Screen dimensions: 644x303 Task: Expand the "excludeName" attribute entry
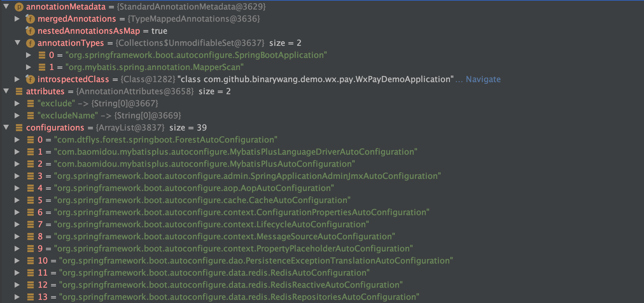[x=17, y=116]
